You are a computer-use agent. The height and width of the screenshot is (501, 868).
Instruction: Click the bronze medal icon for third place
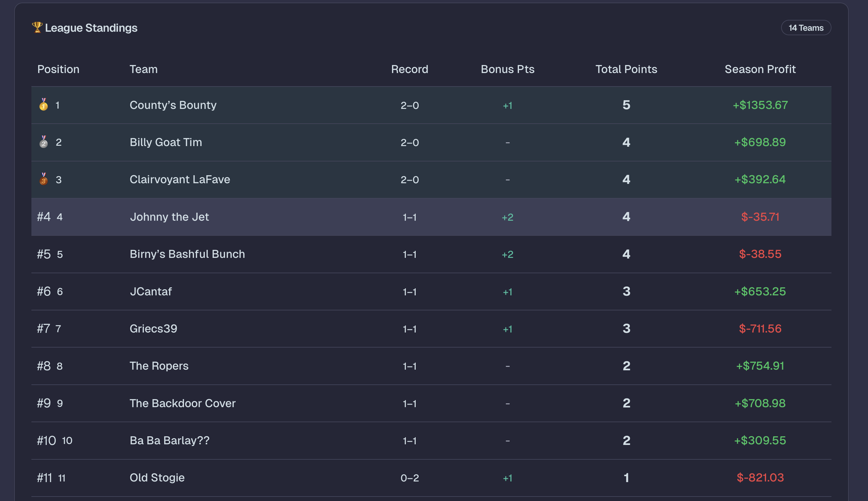(x=43, y=179)
